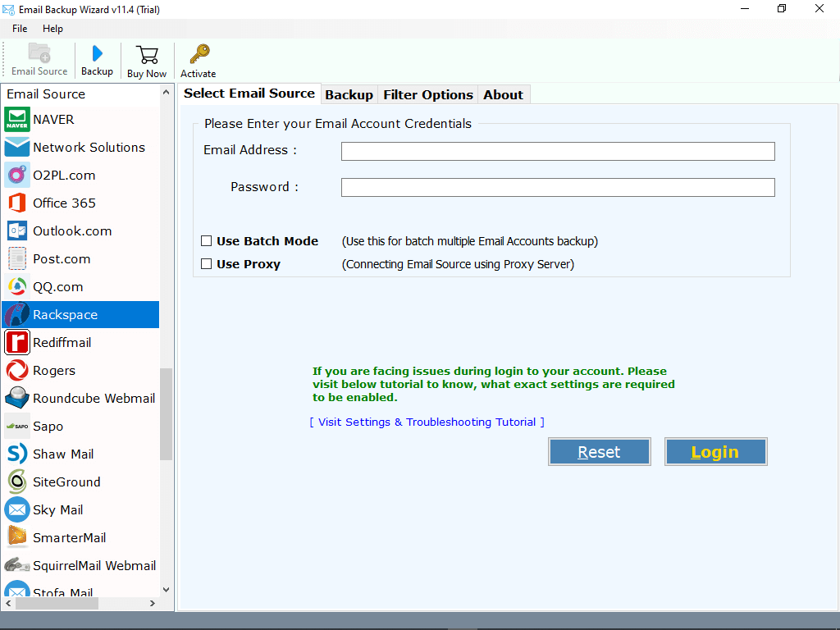Image resolution: width=840 pixels, height=630 pixels.
Task: Select SmarterMail text in list
Action: (69, 537)
